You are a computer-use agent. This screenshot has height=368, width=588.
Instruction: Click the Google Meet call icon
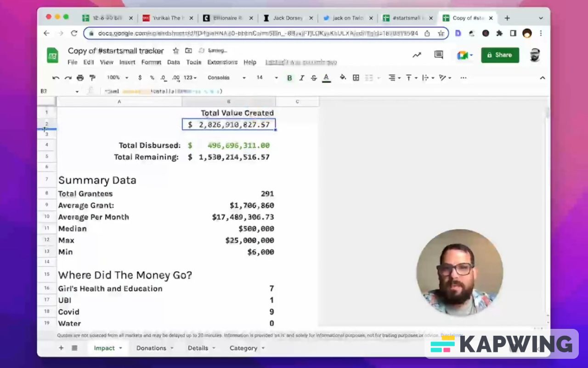[464, 55]
